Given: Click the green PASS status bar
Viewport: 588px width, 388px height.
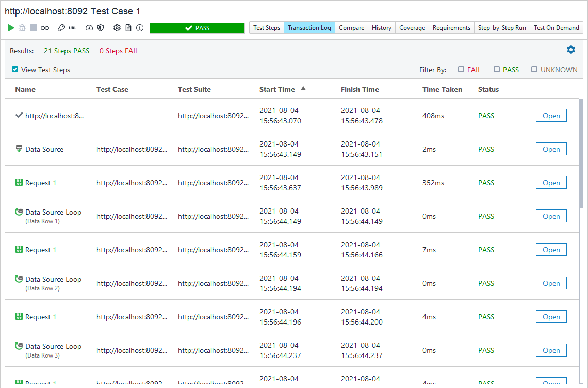Looking at the screenshot, I should tap(197, 28).
